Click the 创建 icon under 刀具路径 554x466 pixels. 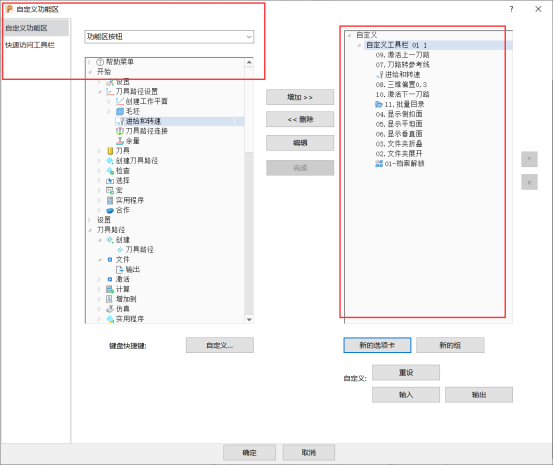pyautogui.click(x=110, y=240)
